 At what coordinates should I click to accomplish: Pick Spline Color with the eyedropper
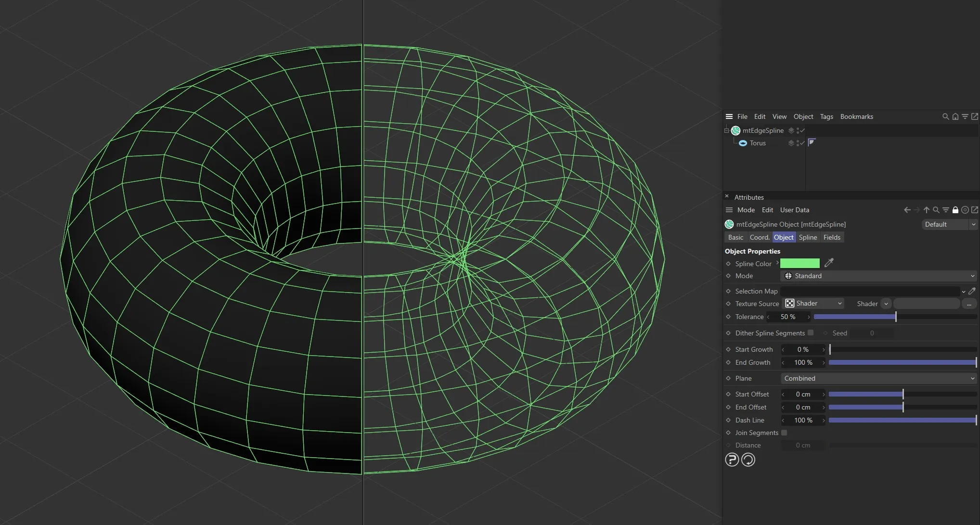pyautogui.click(x=829, y=263)
